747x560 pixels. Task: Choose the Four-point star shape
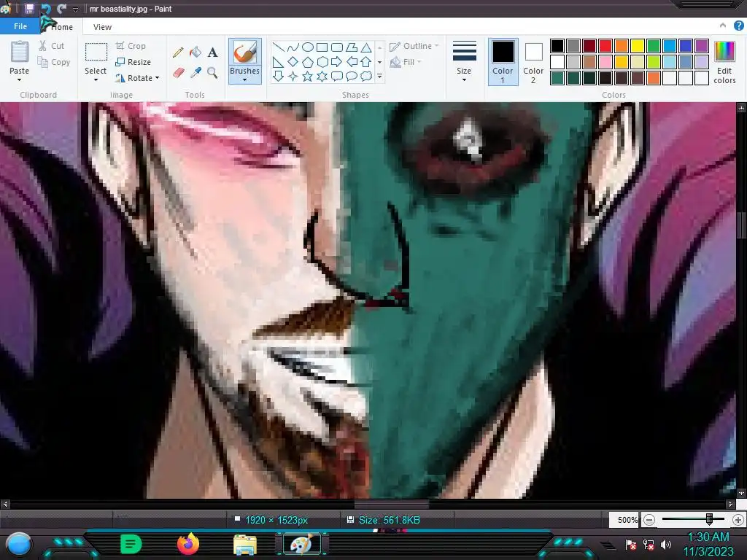293,76
